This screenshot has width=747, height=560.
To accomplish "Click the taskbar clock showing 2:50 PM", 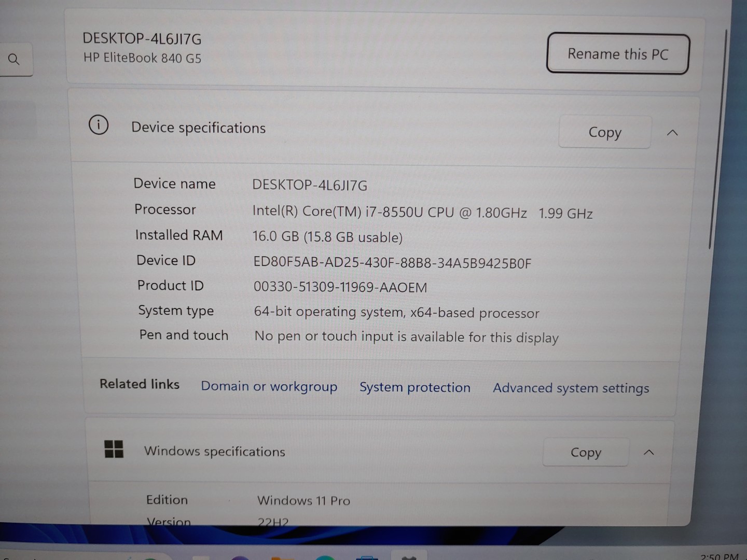I will click(x=719, y=556).
